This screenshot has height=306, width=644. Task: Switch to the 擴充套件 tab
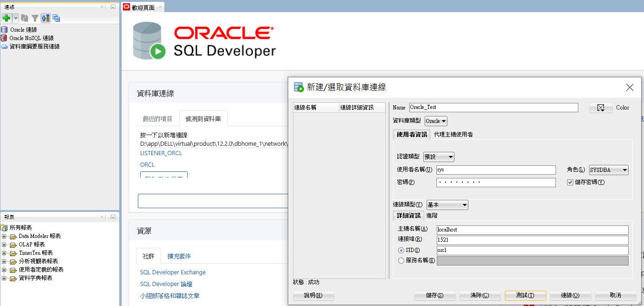(x=179, y=256)
